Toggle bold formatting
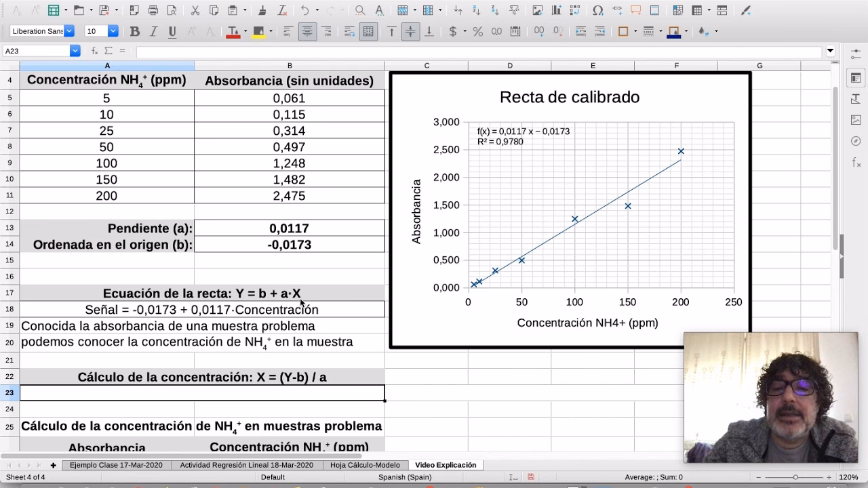868x488 pixels. (x=134, y=30)
